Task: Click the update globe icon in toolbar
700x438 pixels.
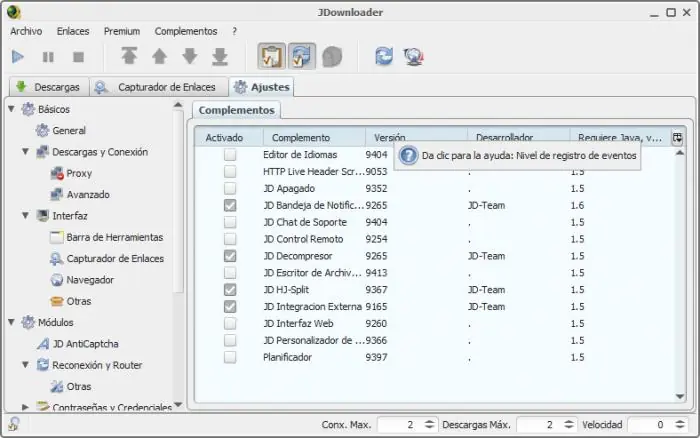Action: coord(413,57)
